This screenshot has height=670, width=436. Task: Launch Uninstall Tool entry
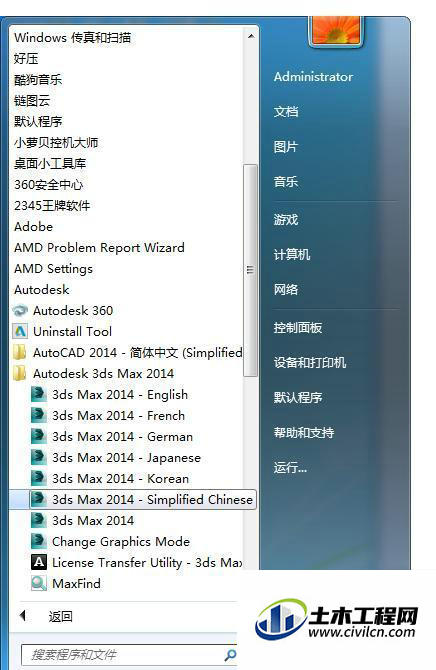pyautogui.click(x=73, y=331)
